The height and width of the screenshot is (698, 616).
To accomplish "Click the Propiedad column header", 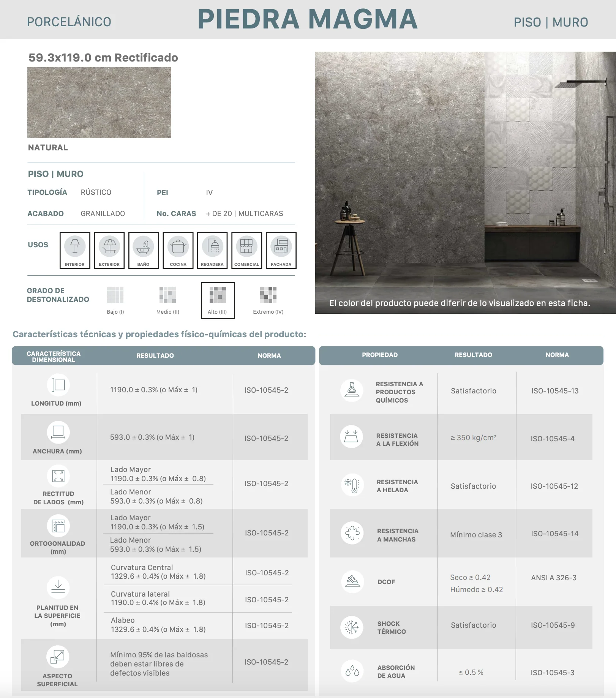I will [x=380, y=355].
